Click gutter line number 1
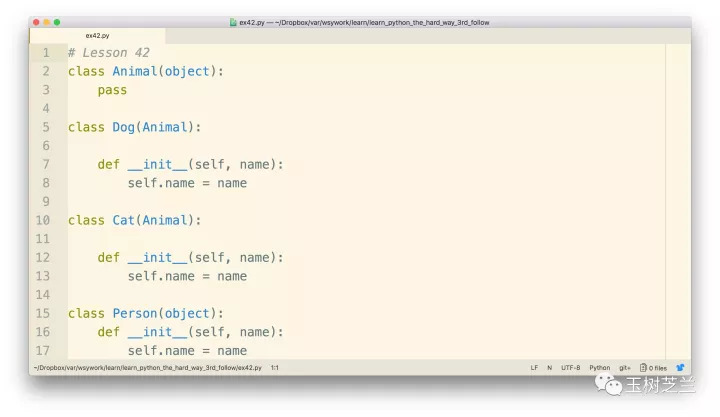Image resolution: width=720 pixels, height=417 pixels. (x=46, y=53)
